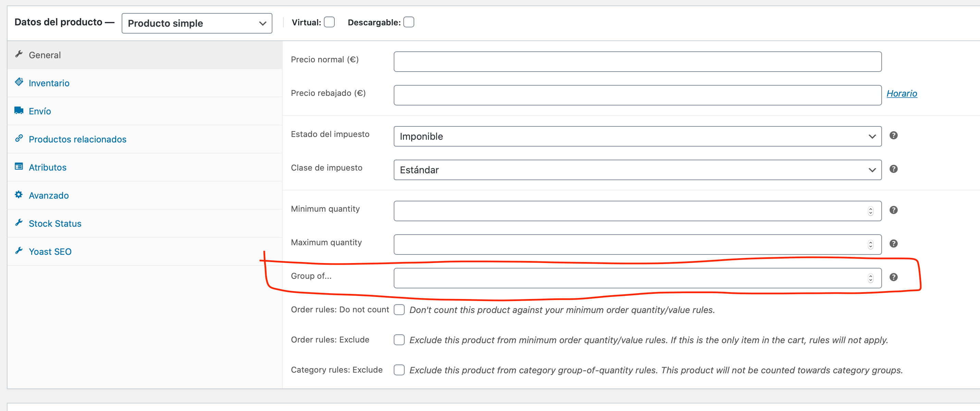Viewport: 980px width, 411px height.
Task: Show help for Clase de impuesto
Action: click(893, 169)
